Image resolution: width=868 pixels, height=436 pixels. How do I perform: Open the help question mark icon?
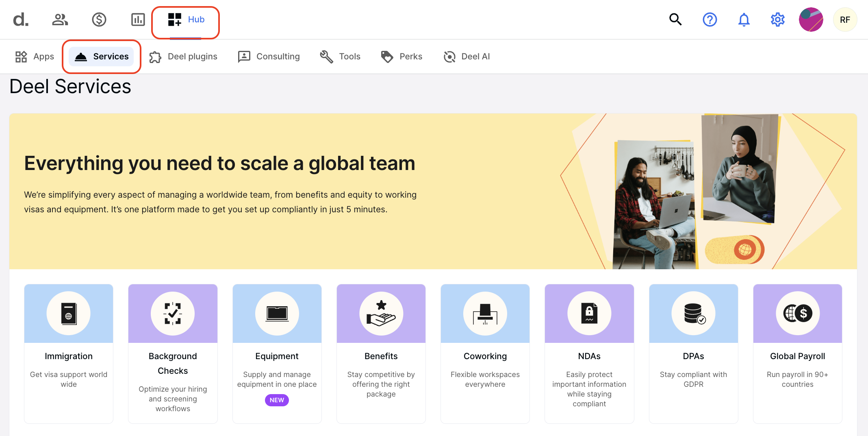[710, 20]
